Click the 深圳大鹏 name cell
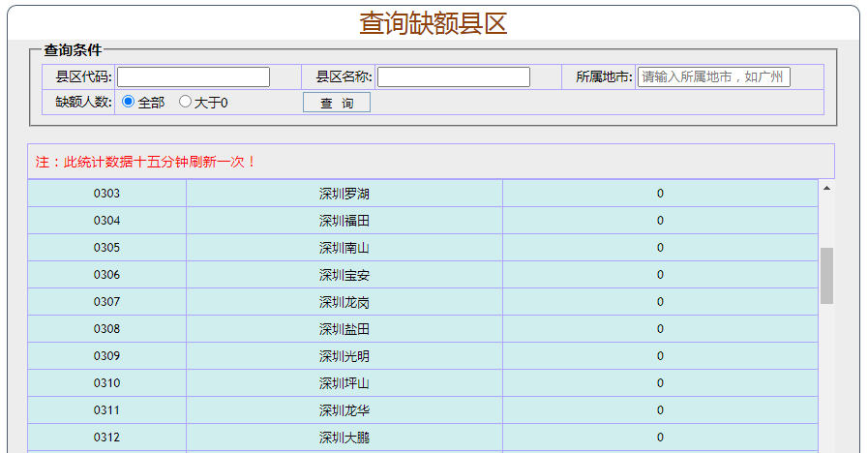868x453 pixels. 344,438
